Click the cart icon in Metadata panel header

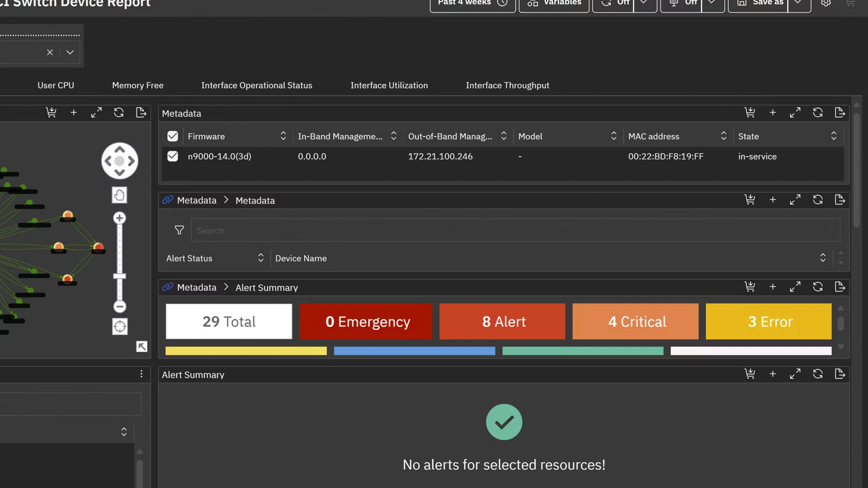tap(750, 113)
